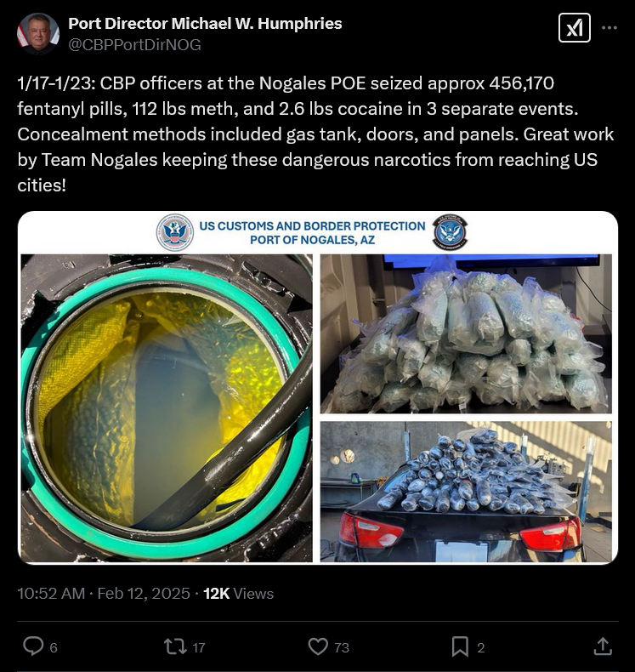Open the three-dot more options menu
Image resolution: width=635 pixels, height=672 pixels.
coord(609,28)
